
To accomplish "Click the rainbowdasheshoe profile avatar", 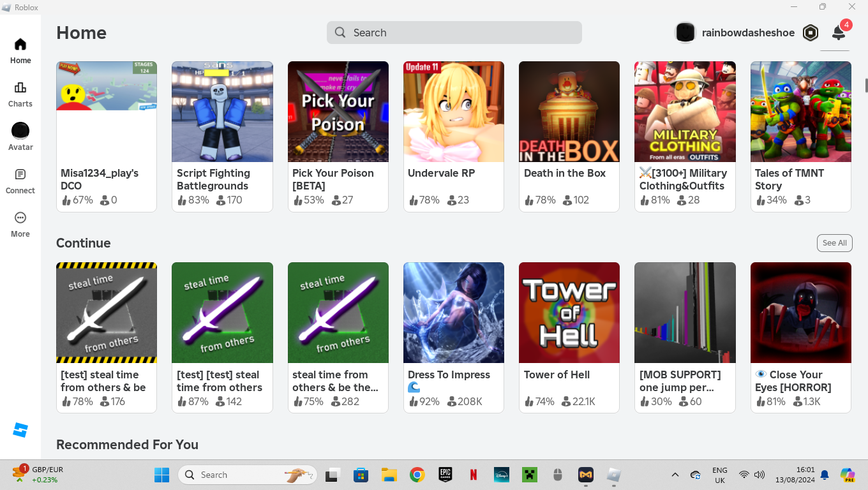I will click(685, 33).
